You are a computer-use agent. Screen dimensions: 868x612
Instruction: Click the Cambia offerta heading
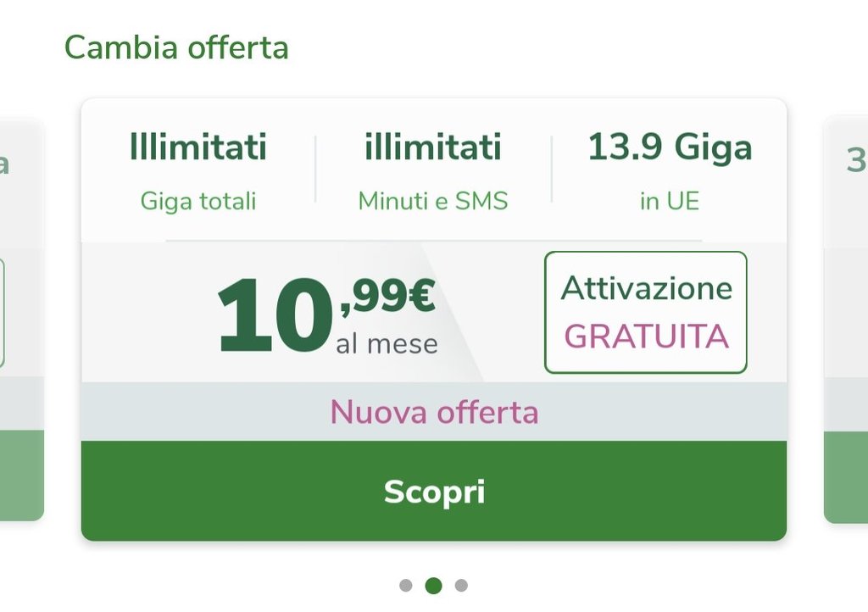pos(176,47)
